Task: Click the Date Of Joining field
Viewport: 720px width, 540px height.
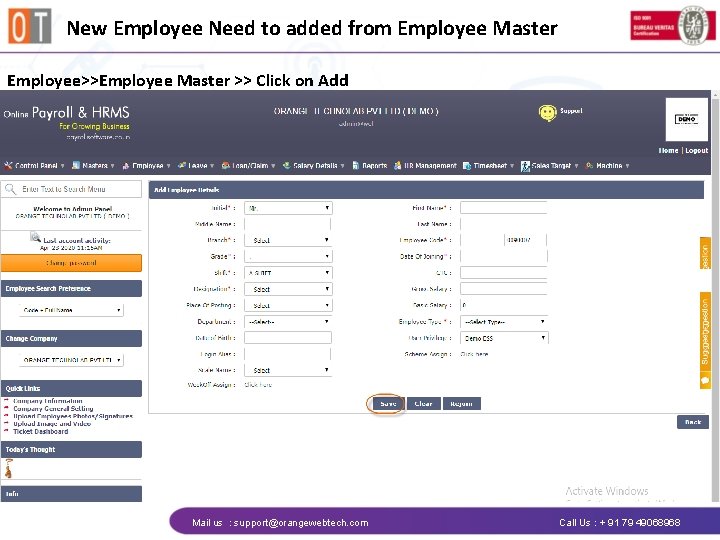Action: [x=504, y=256]
